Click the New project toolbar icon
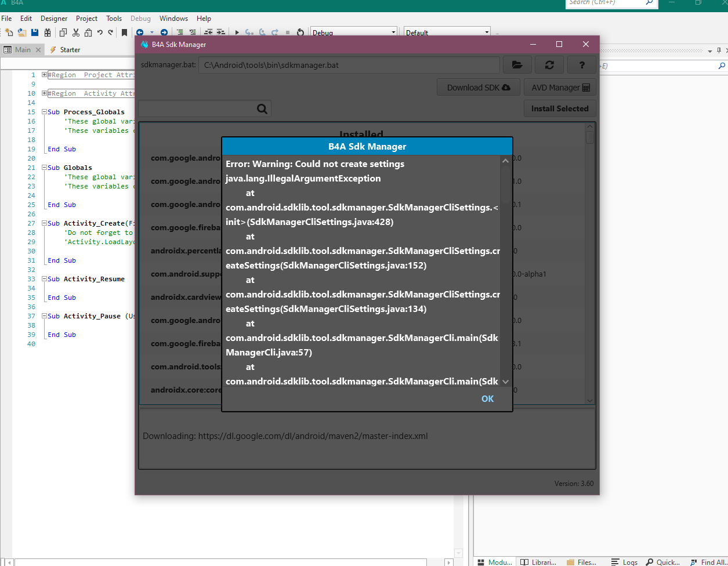This screenshot has width=728, height=566. (9, 32)
